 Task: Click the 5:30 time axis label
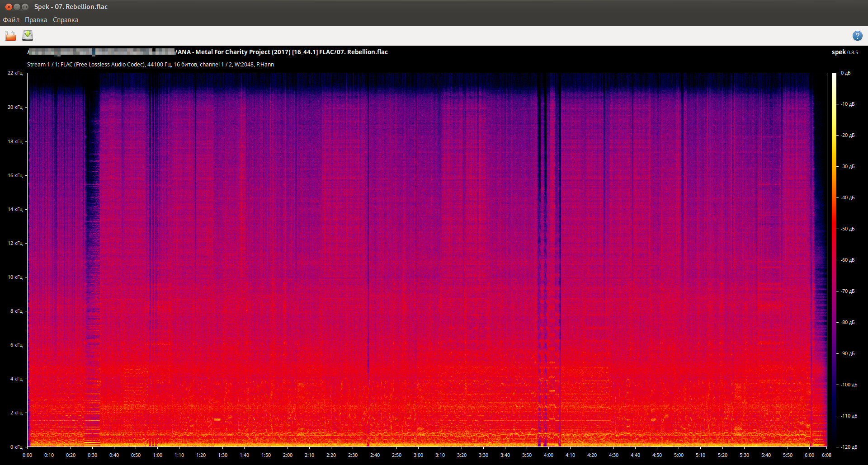[745, 455]
